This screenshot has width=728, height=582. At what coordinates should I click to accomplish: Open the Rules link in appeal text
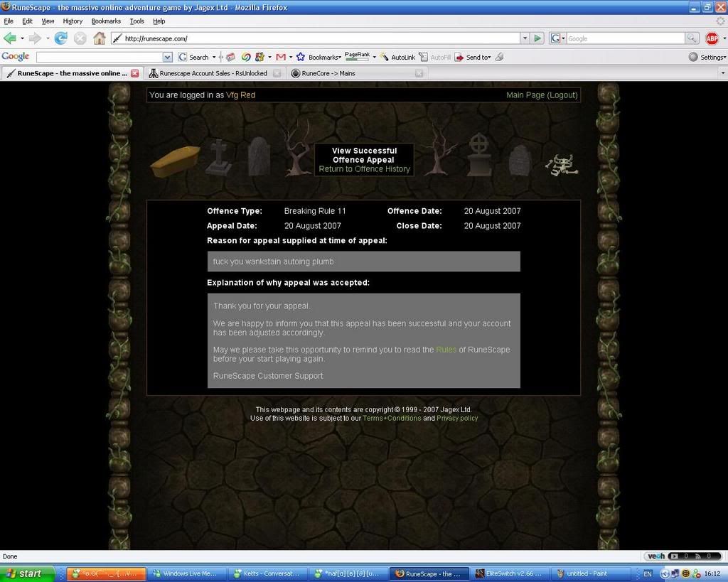point(446,350)
